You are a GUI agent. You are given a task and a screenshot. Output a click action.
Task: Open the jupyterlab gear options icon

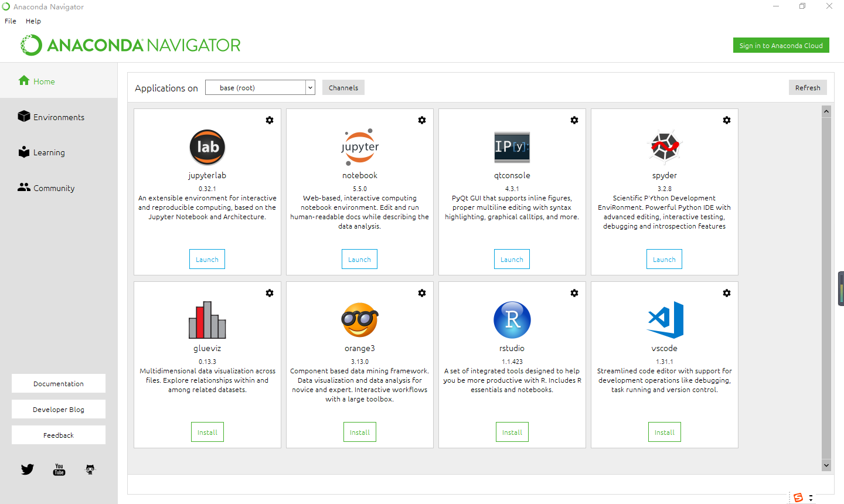[x=270, y=120]
